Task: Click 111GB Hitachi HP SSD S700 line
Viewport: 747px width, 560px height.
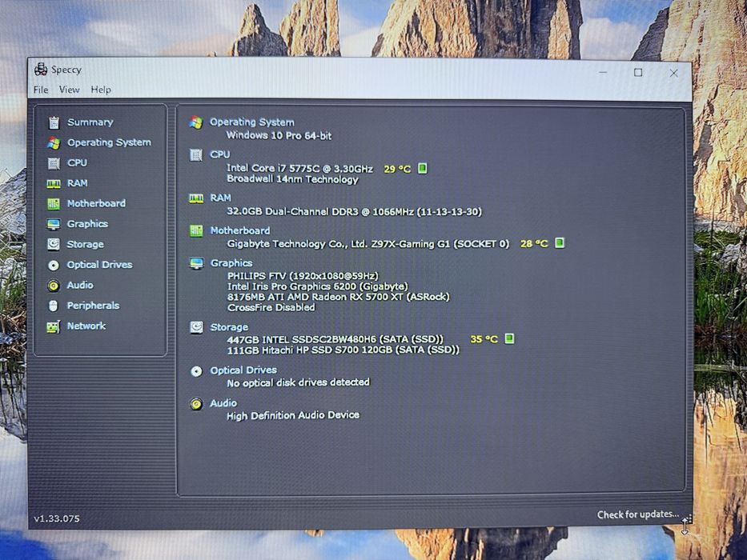Action: [x=343, y=350]
